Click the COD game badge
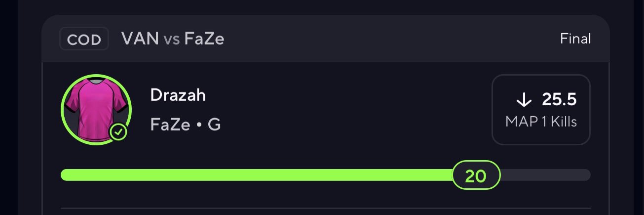644x215 pixels. 84,39
